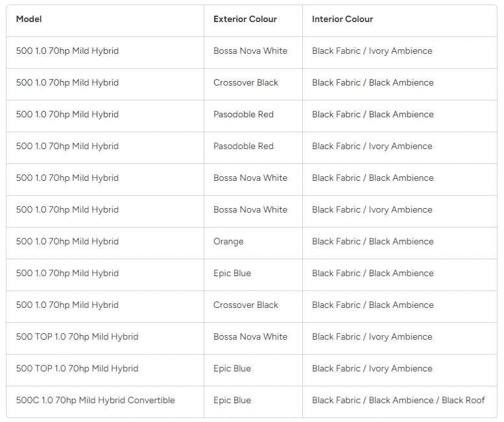Image resolution: width=504 pixels, height=422 pixels.
Task: Click the Model column header
Action: tap(29, 19)
